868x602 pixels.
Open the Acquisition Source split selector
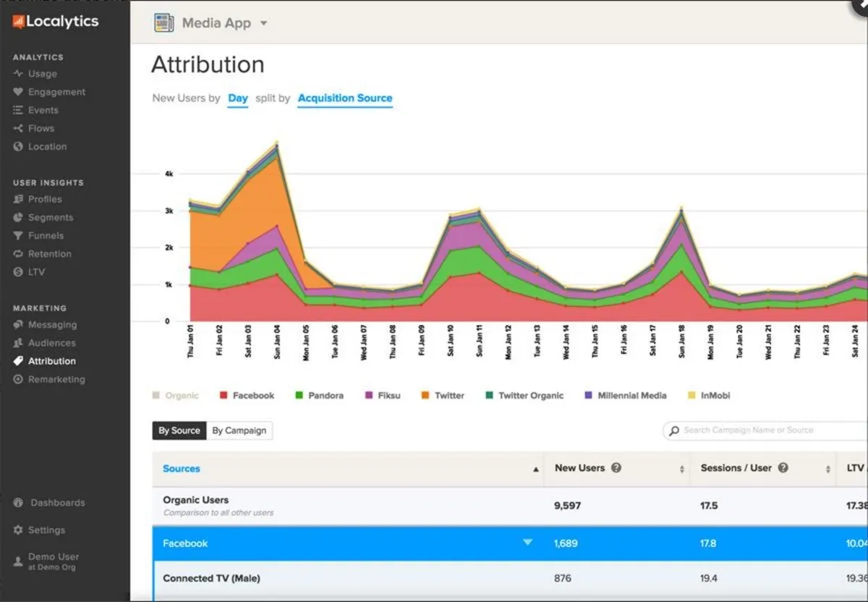pyautogui.click(x=345, y=98)
